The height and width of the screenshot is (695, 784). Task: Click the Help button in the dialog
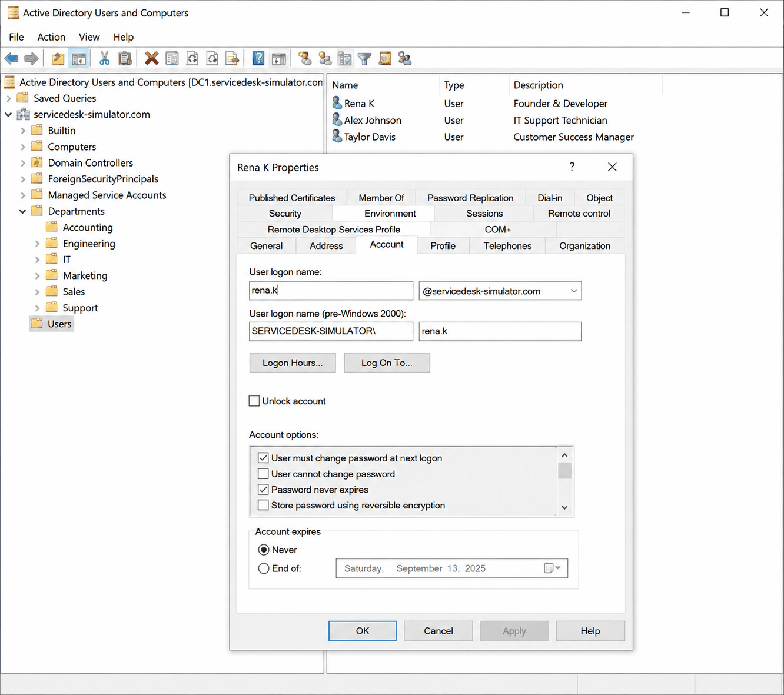tap(590, 630)
